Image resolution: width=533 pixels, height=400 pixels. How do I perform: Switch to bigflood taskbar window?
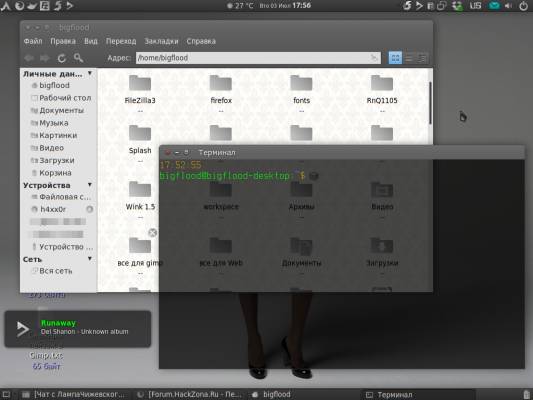click(x=271, y=395)
